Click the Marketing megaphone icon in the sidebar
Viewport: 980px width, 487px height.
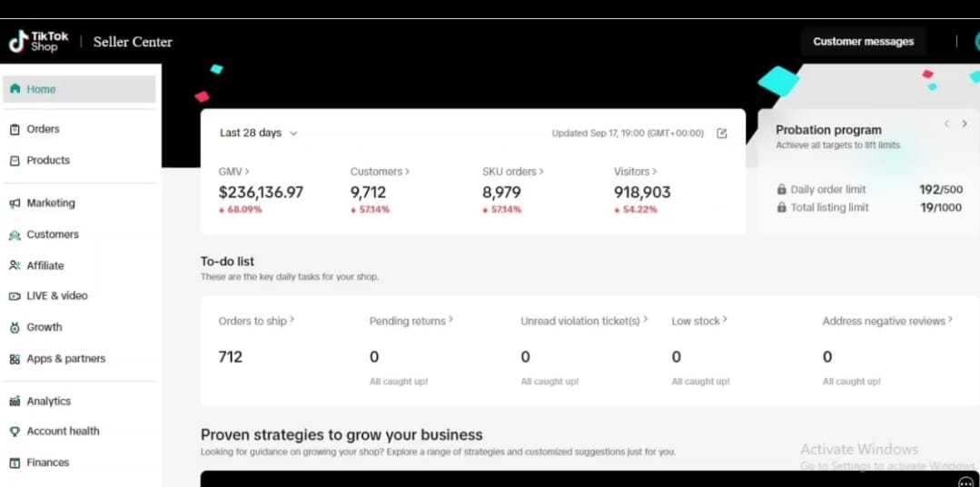pyautogui.click(x=15, y=204)
